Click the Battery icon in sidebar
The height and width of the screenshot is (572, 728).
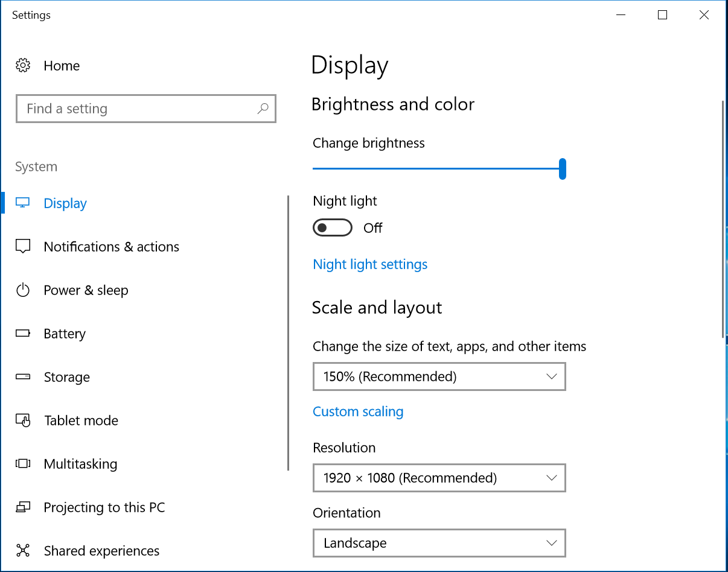23,334
